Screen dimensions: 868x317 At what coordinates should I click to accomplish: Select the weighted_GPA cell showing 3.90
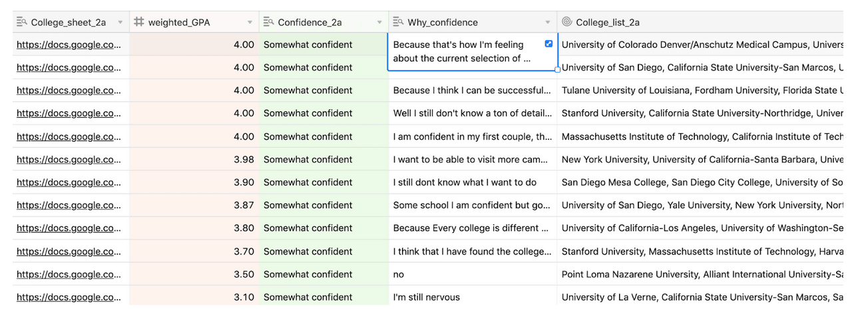[x=194, y=182]
